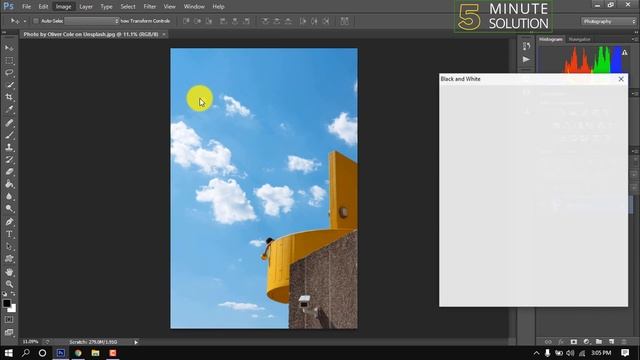Enable the Auto-Select checkbox
This screenshot has height=360, width=640.
[36, 21]
